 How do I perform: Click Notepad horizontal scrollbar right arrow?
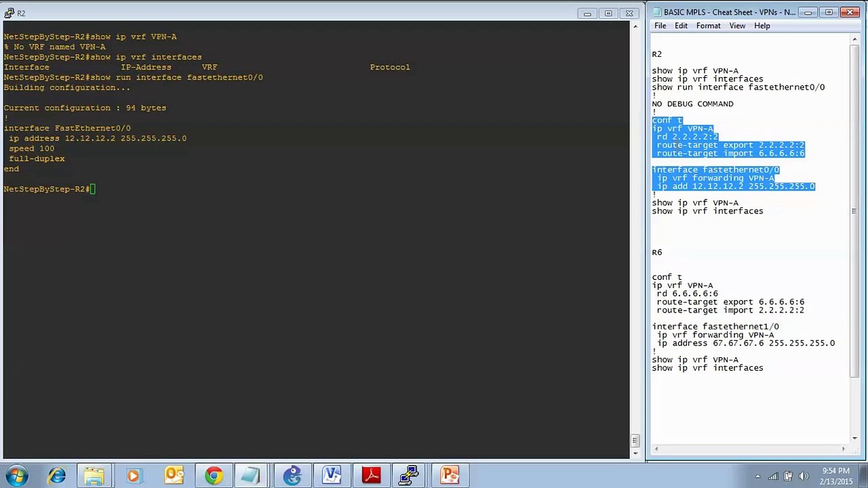(x=843, y=449)
